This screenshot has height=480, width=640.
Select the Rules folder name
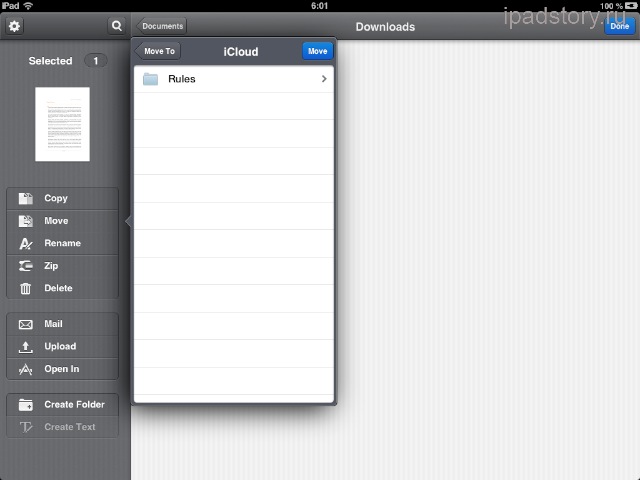[182, 79]
